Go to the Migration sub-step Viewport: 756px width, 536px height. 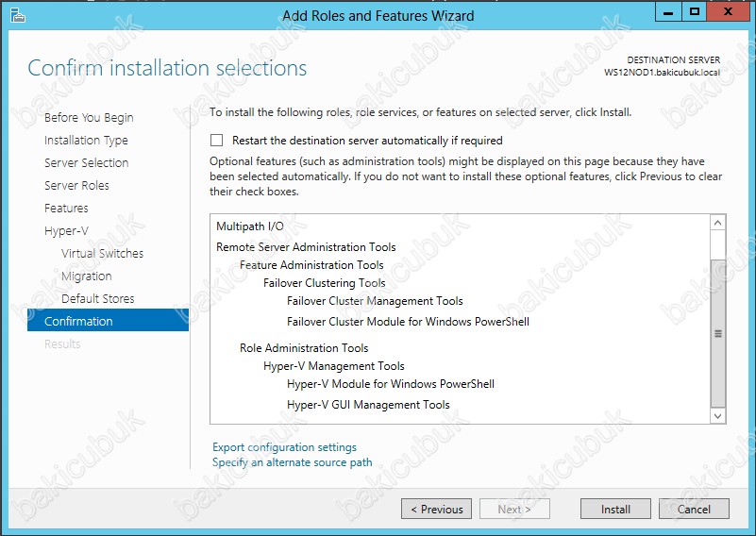coord(86,276)
